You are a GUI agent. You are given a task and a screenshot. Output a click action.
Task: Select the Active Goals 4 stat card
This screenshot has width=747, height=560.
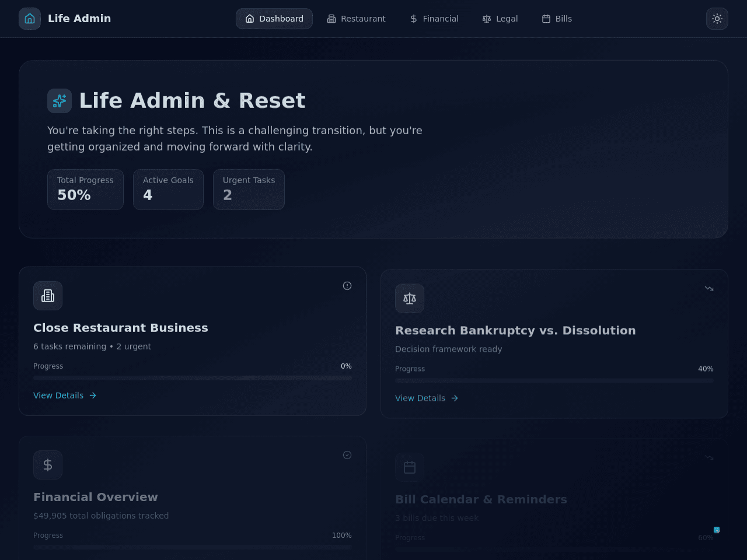click(168, 190)
